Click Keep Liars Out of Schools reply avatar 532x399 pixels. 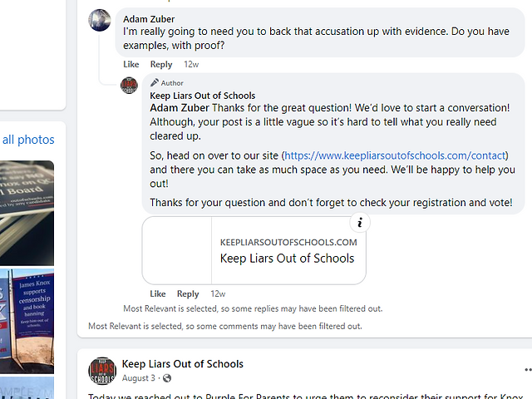pos(129,86)
